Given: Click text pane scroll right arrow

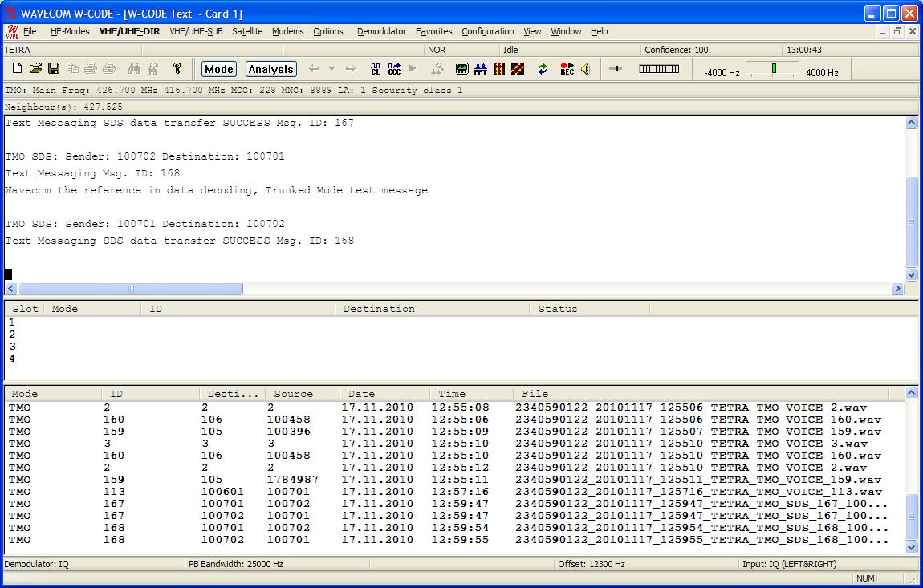Looking at the screenshot, I should (x=897, y=289).
